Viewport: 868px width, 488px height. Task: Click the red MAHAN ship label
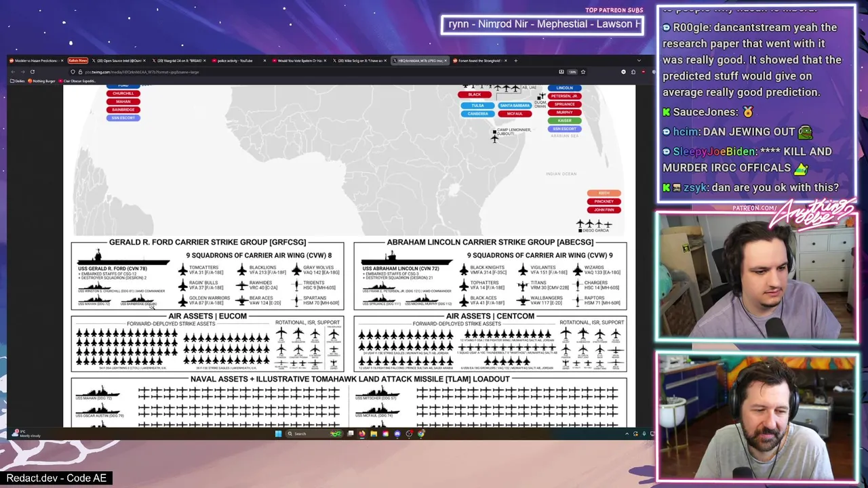coord(123,102)
